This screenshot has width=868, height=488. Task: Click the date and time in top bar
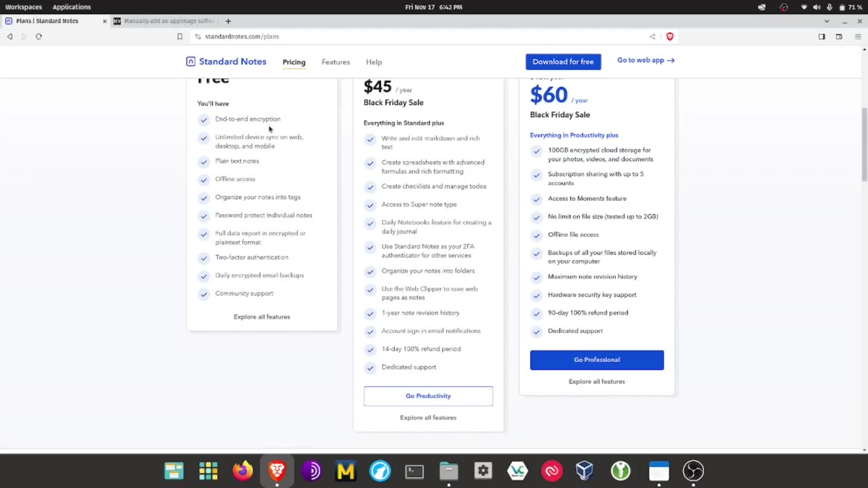click(x=433, y=7)
